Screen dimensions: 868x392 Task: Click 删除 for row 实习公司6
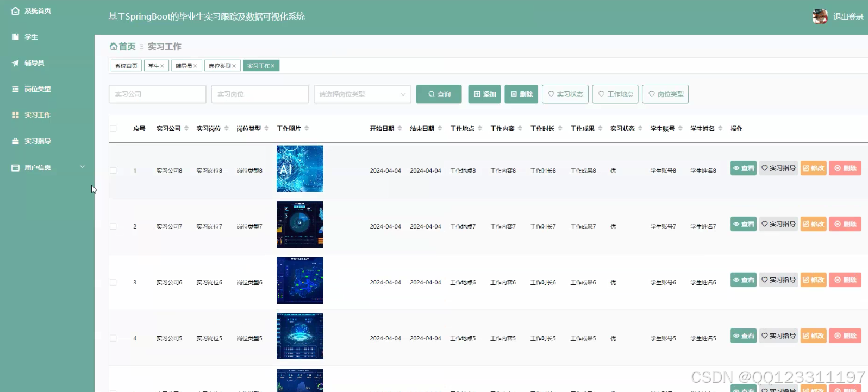845,280
